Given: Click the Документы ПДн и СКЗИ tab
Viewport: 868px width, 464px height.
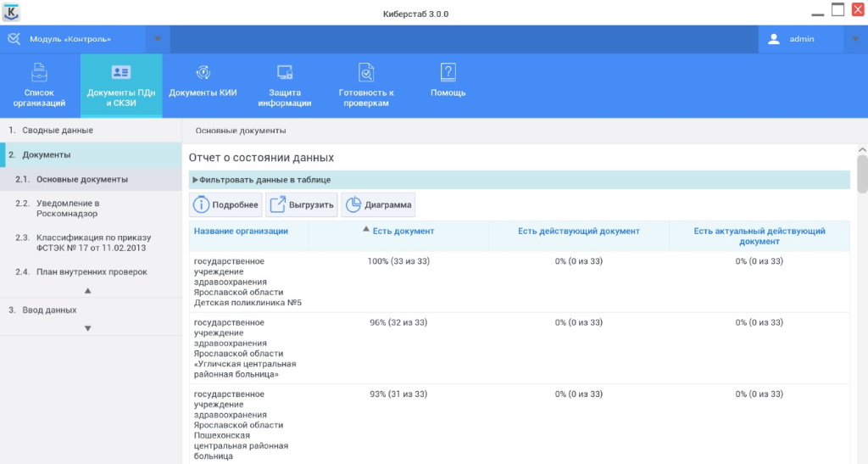Looking at the screenshot, I should coord(121,86).
